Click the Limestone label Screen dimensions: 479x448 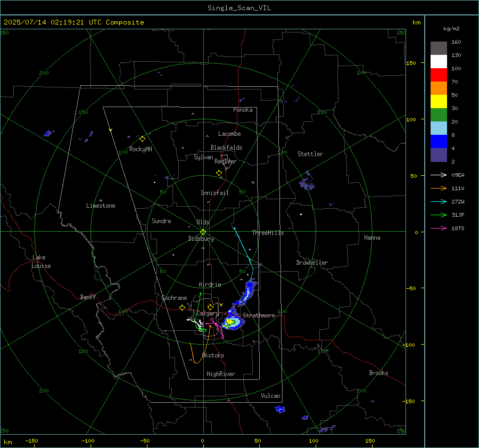pyautogui.click(x=101, y=206)
